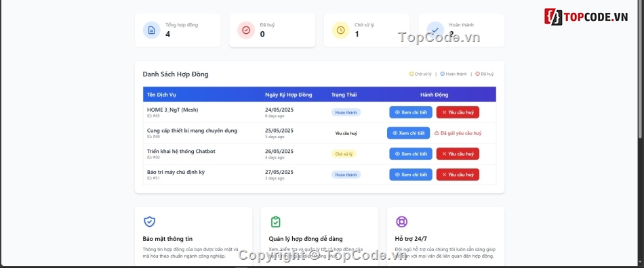This screenshot has width=644, height=268.
Task: View details of Triển khai hệ thống Chatbot
Action: (411, 154)
